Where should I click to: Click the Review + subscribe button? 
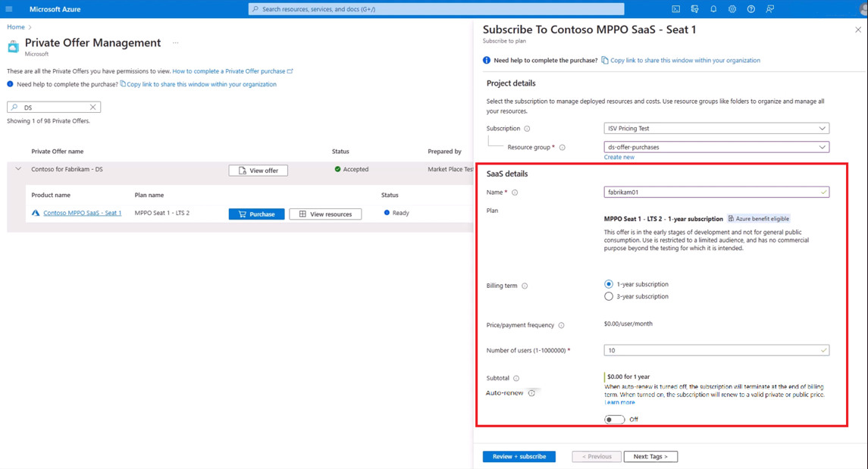point(519,457)
